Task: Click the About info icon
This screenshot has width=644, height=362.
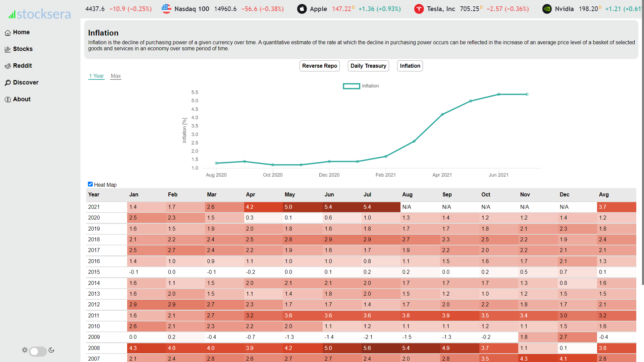Action: [x=8, y=100]
